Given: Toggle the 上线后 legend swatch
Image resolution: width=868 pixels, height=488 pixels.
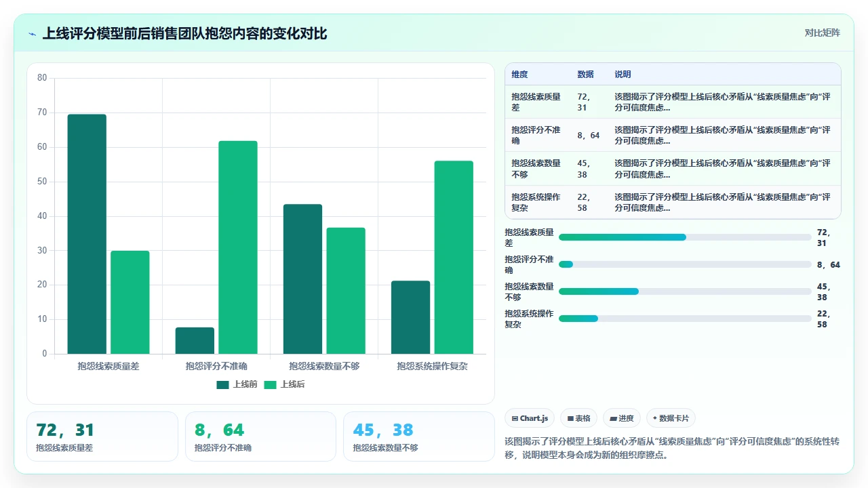Looking at the screenshot, I should click(x=271, y=384).
